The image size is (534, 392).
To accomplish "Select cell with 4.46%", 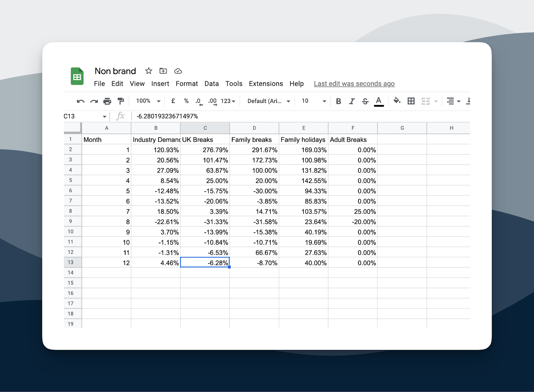I will [x=156, y=263].
